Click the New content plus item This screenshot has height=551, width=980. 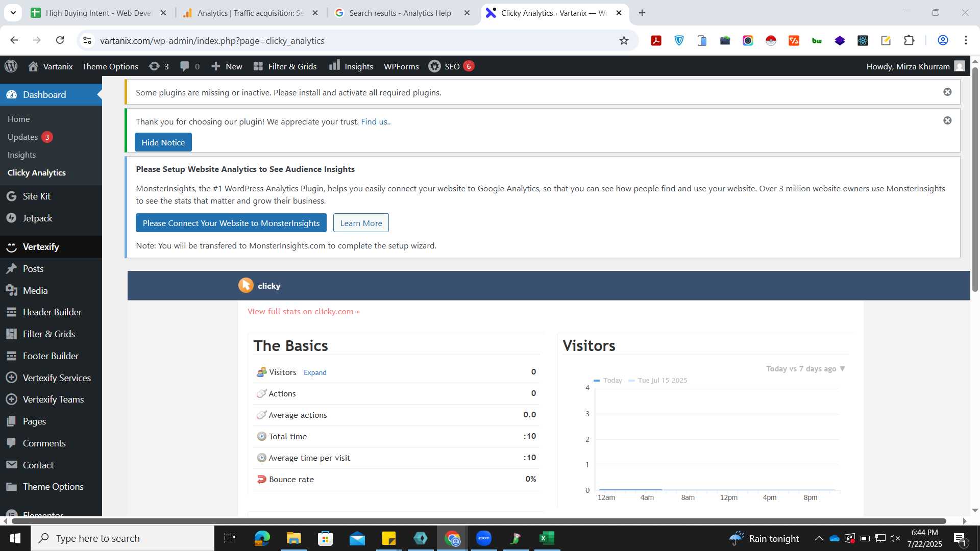pyautogui.click(x=227, y=66)
